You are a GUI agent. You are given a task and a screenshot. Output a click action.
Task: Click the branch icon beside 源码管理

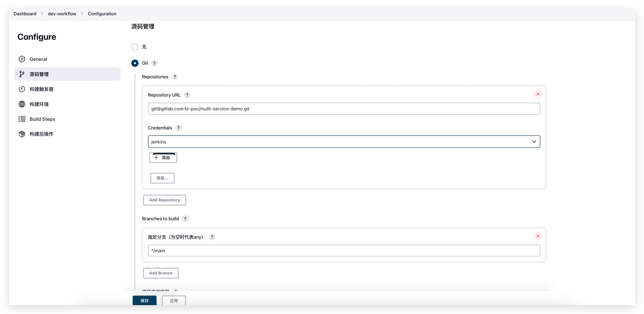tap(22, 74)
